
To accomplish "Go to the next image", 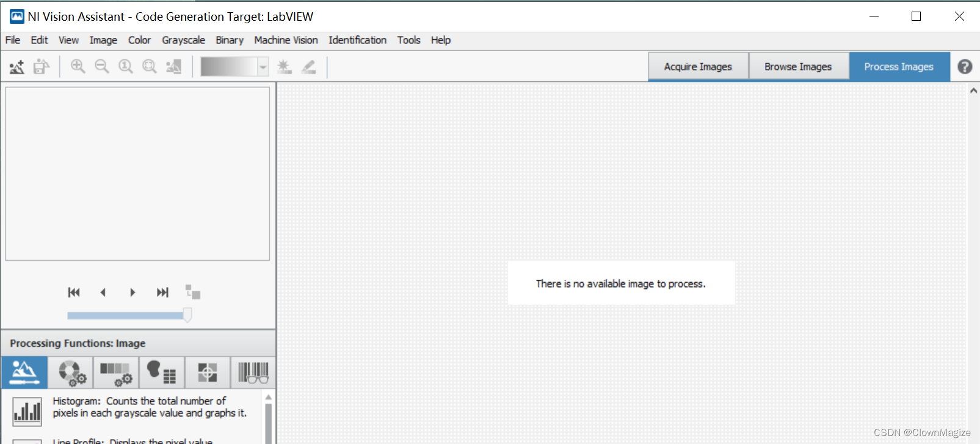I will [x=132, y=293].
